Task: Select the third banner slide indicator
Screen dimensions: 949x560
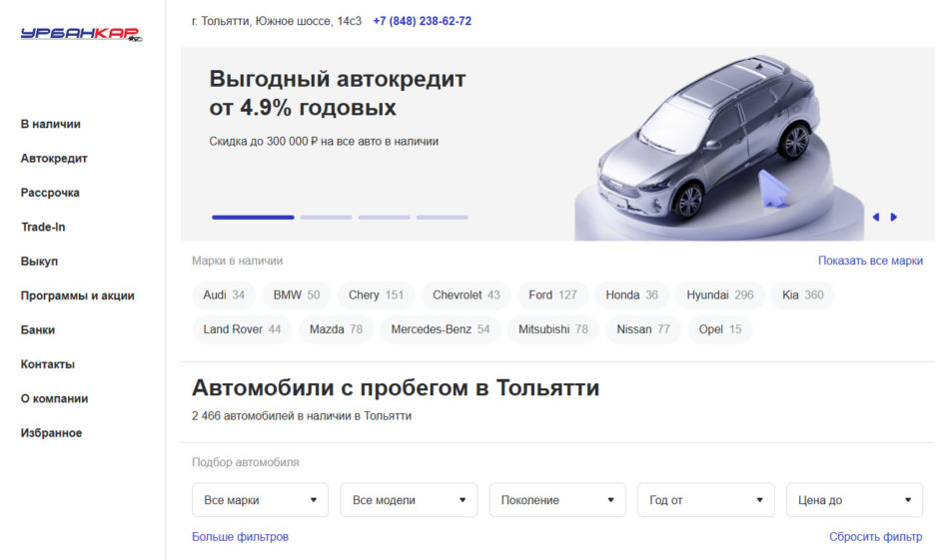Action: pyautogui.click(x=385, y=217)
